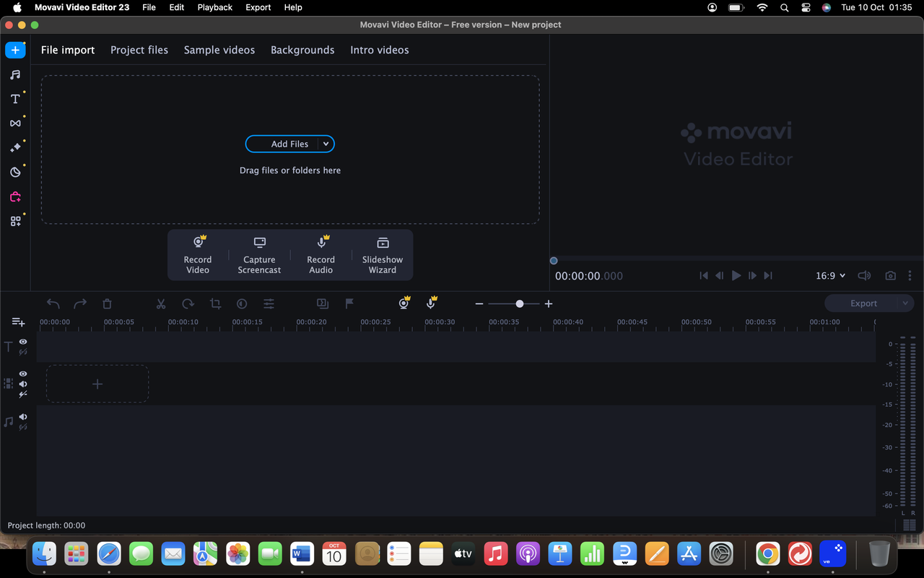The height and width of the screenshot is (578, 924).
Task: Open the Help menu
Action: point(293,7)
